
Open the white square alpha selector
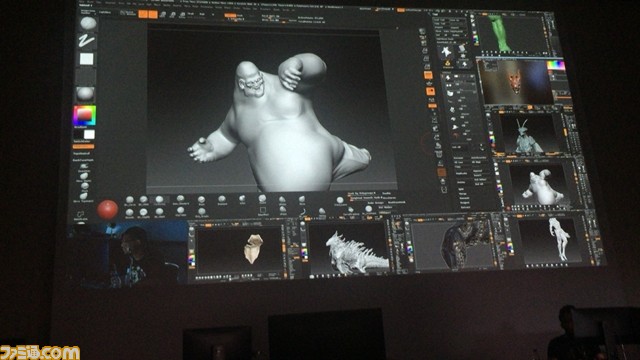tap(86, 59)
